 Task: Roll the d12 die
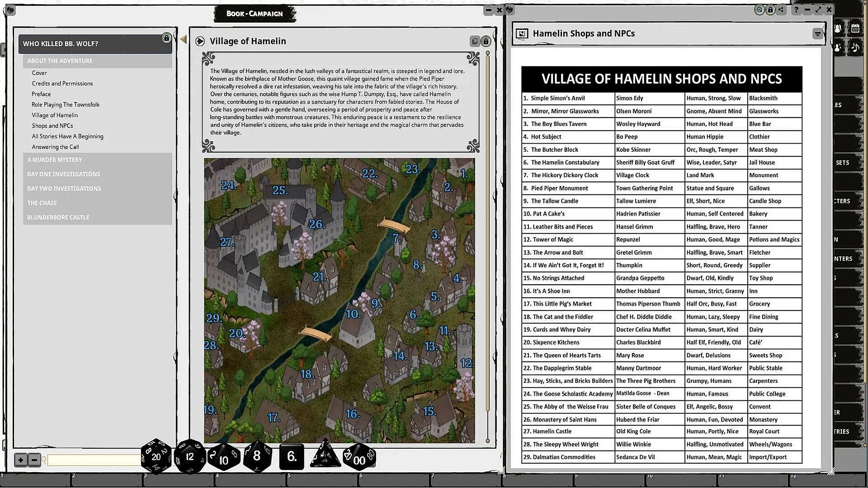coord(190,456)
